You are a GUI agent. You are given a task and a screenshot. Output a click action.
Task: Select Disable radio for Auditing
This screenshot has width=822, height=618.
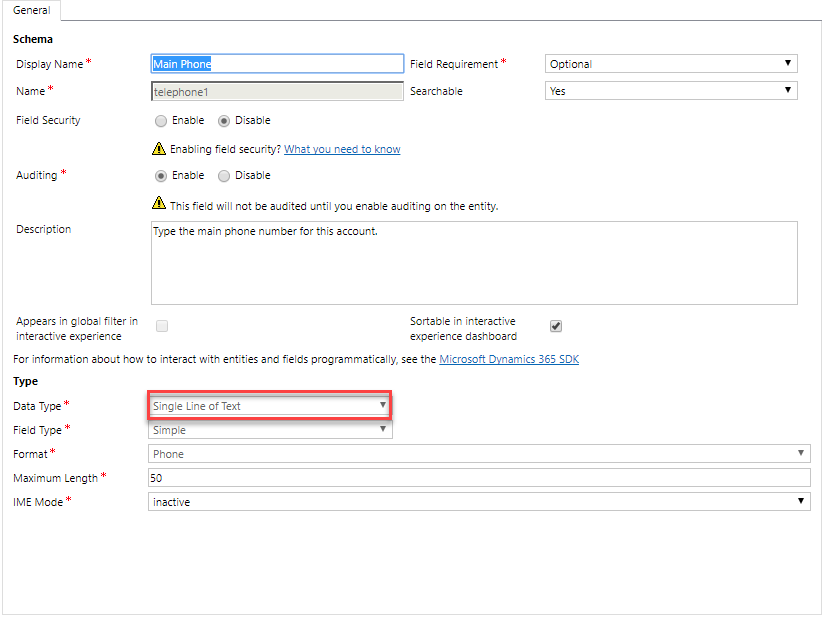224,176
